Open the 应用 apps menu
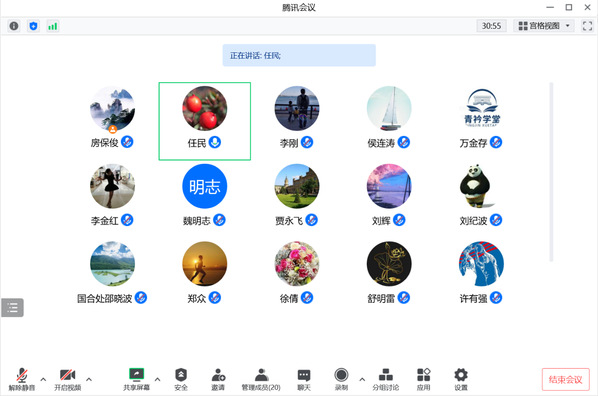Viewport: 598px width, 396px height. coord(423,379)
